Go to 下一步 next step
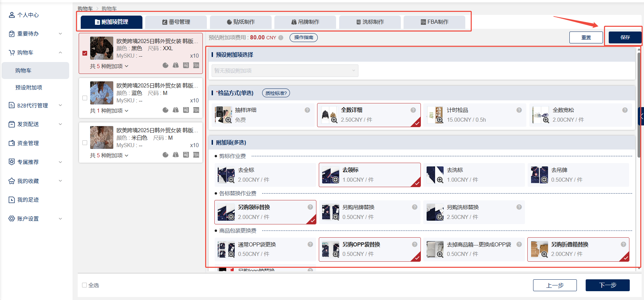 pyautogui.click(x=607, y=285)
